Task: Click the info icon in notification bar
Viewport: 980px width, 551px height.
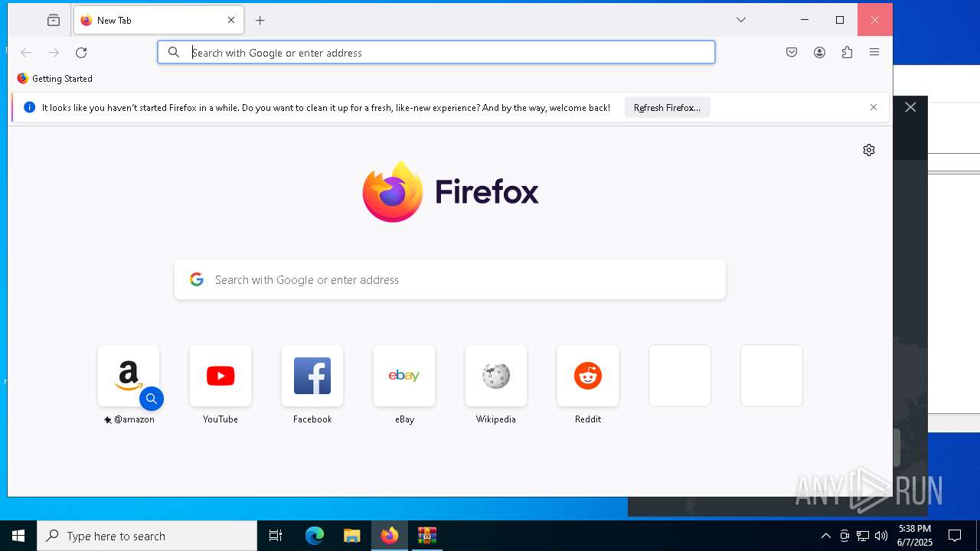Action: pyautogui.click(x=29, y=107)
